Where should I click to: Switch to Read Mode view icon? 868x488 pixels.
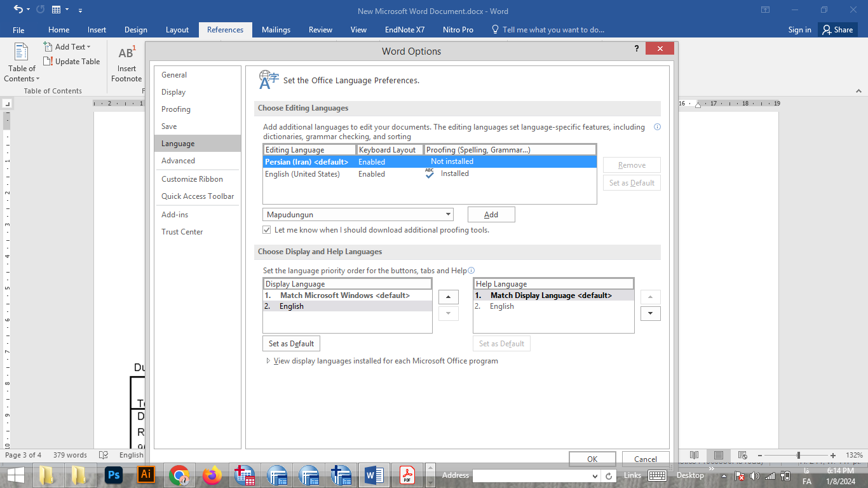pos(695,455)
